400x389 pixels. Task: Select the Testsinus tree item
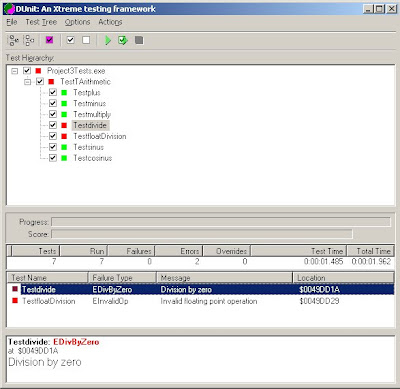pyautogui.click(x=88, y=147)
